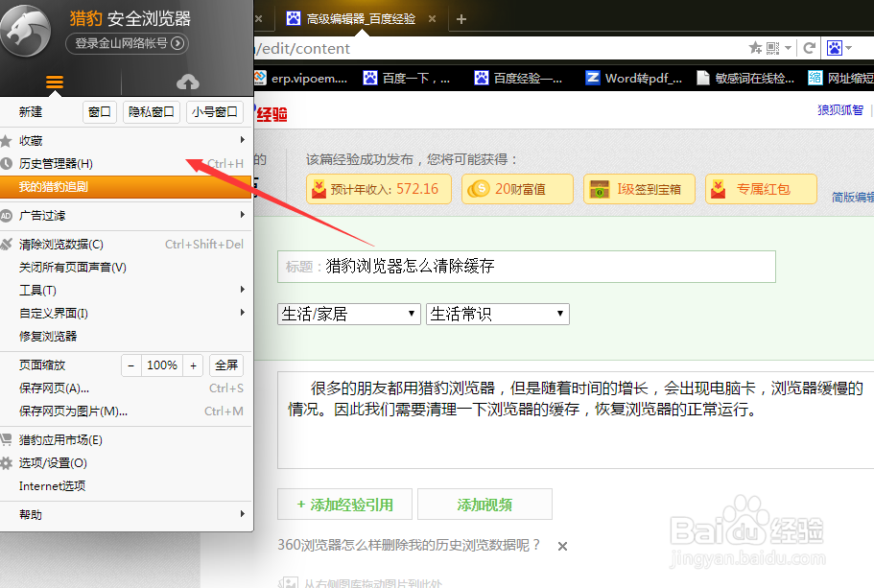Image resolution: width=874 pixels, height=588 pixels.
Task: Create new 隐私窗口
Action: click(x=151, y=112)
